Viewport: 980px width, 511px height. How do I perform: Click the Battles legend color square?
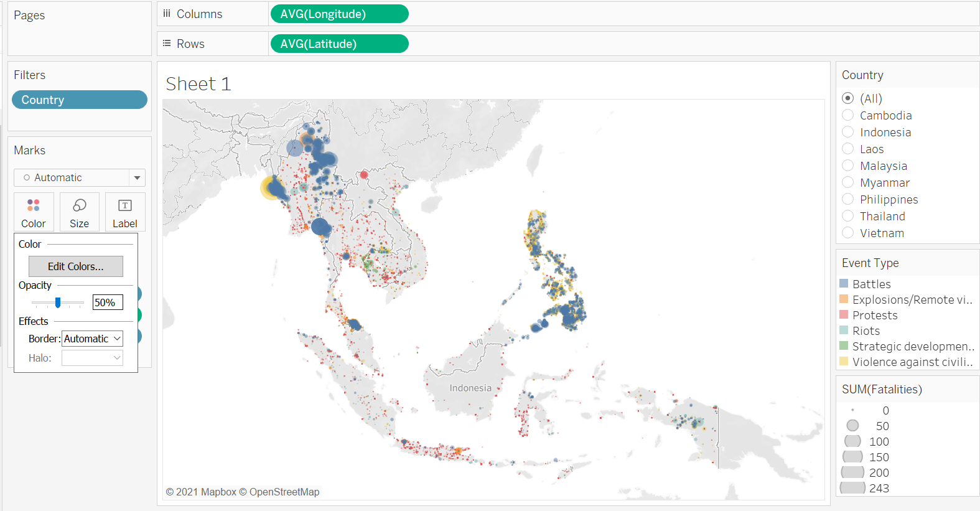844,284
